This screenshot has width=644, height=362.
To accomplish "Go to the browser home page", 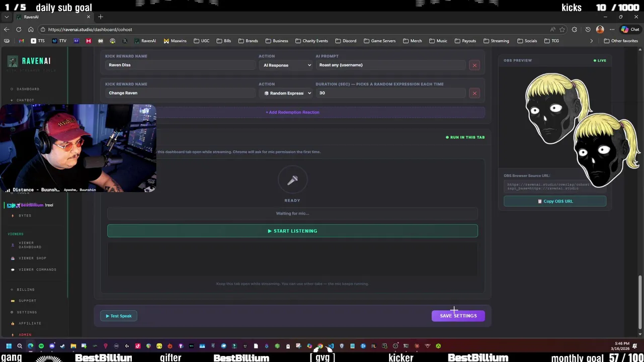I will 31,29.
